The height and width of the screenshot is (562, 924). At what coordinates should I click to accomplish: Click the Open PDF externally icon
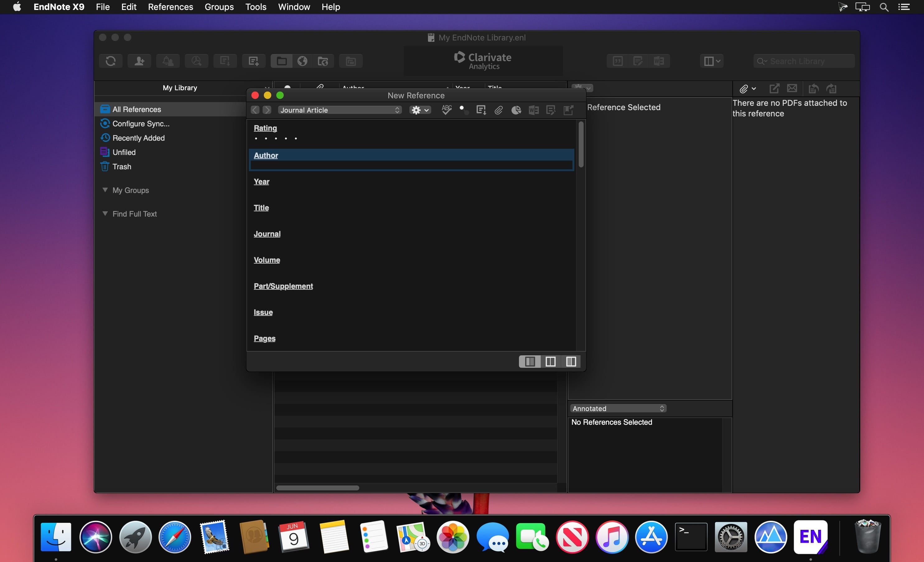point(774,89)
